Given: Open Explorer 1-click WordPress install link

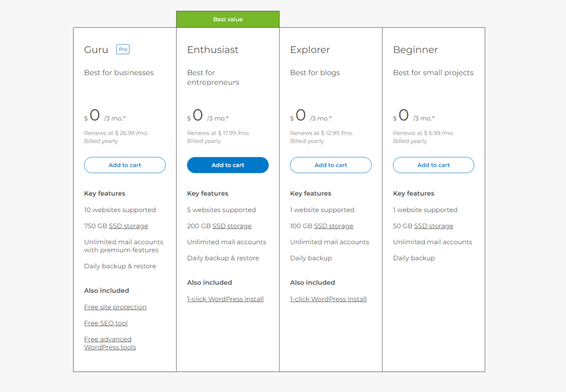Looking at the screenshot, I should coord(328,299).
